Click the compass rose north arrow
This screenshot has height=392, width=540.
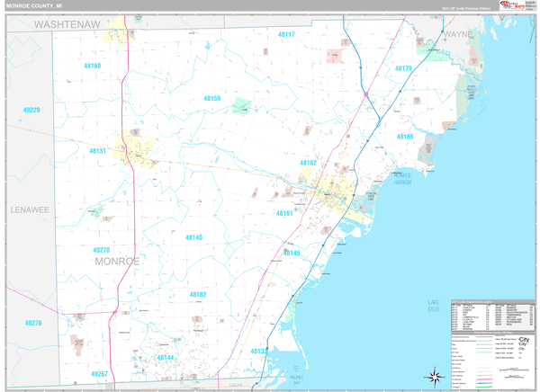(436, 375)
